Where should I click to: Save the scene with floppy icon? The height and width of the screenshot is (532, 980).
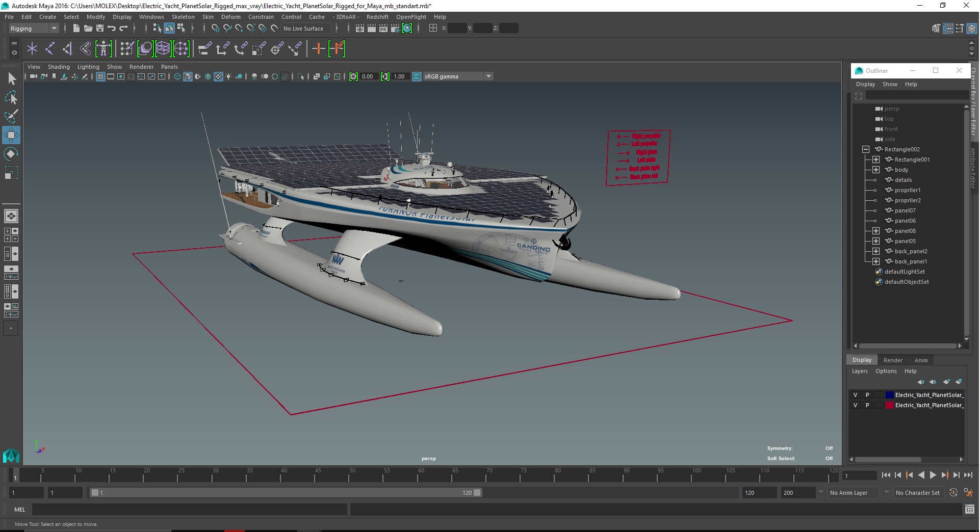[x=100, y=29]
